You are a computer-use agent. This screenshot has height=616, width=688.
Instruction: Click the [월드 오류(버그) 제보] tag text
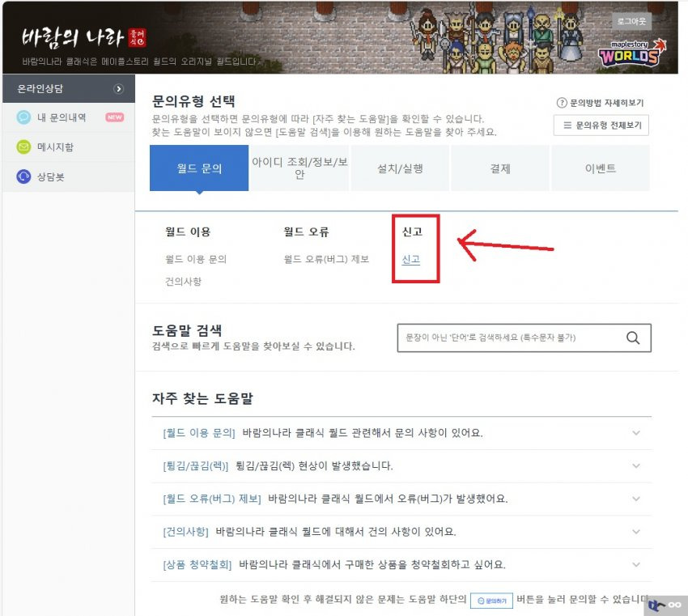point(212,499)
